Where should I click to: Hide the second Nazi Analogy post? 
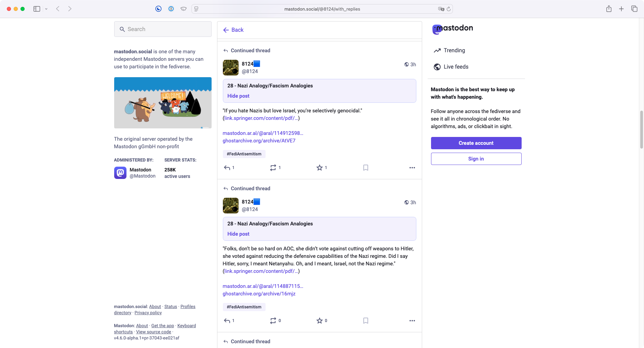238,234
